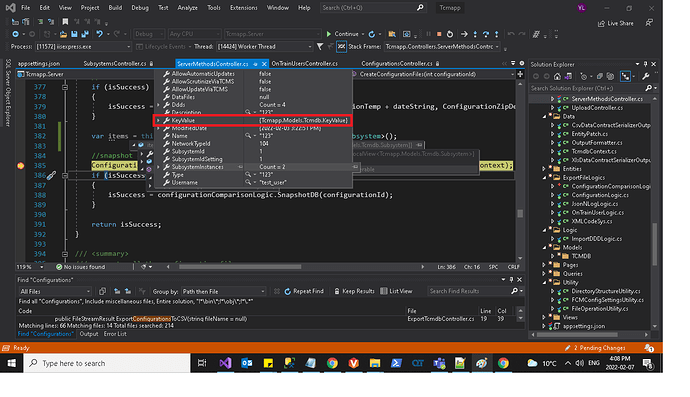Click the Step Over icon
Image resolution: width=690 pixels, height=397 pixels.
[486, 34]
